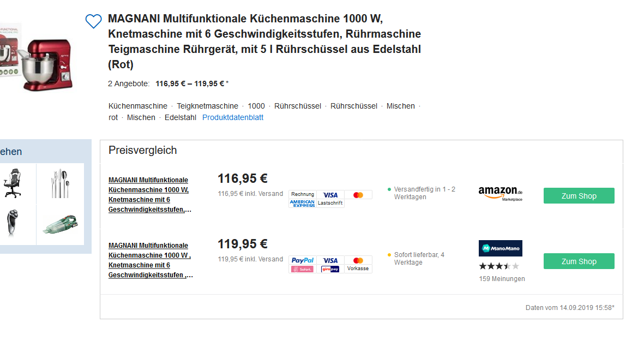Open the Produktdatenblatt link
This screenshot has height=352, width=644.
tap(232, 117)
